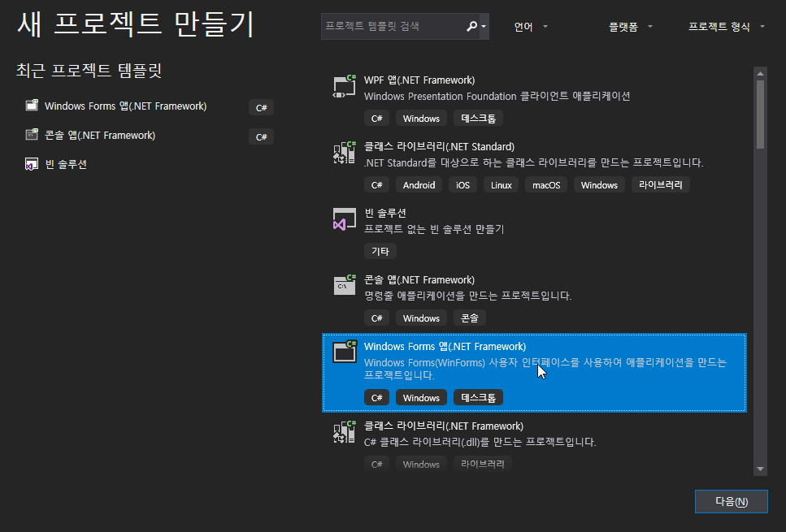Click the recent blank solution icon
The width and height of the screenshot is (786, 532).
32,164
